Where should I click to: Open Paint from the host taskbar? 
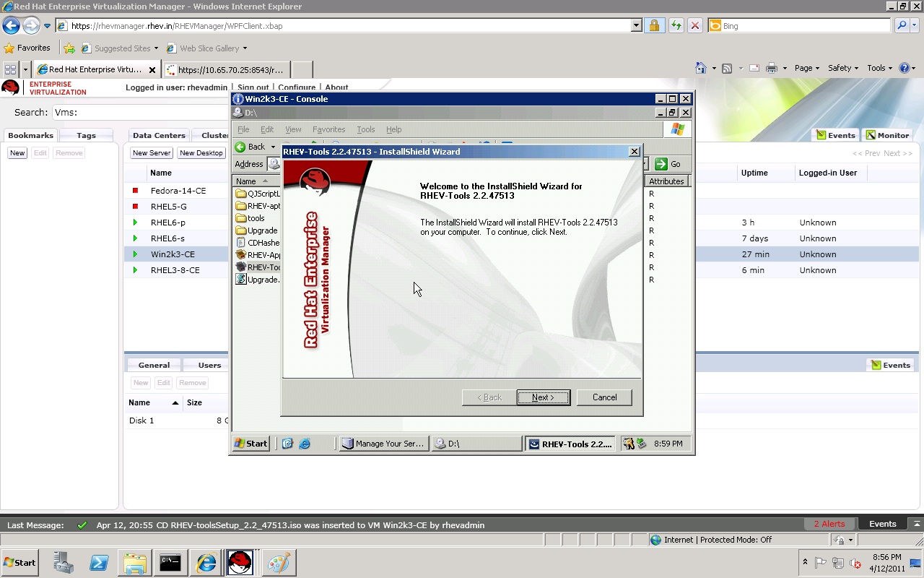coord(279,563)
